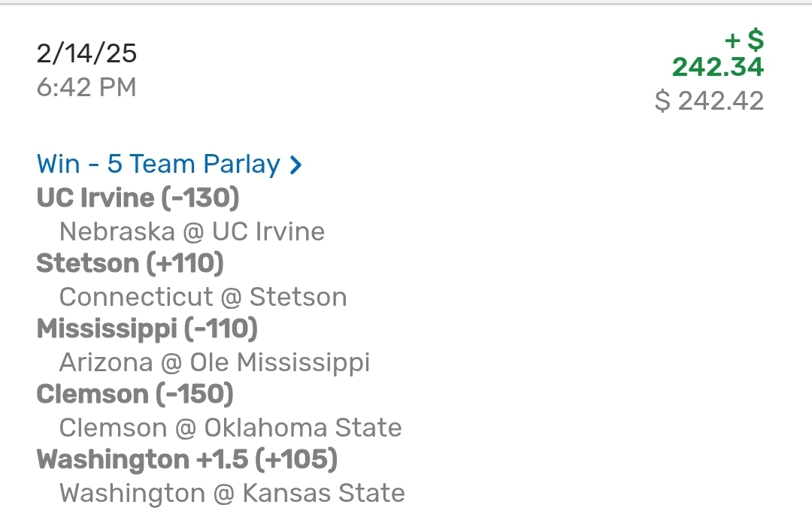
Task: Select the green 242.34 winnings amount
Action: click(718, 68)
